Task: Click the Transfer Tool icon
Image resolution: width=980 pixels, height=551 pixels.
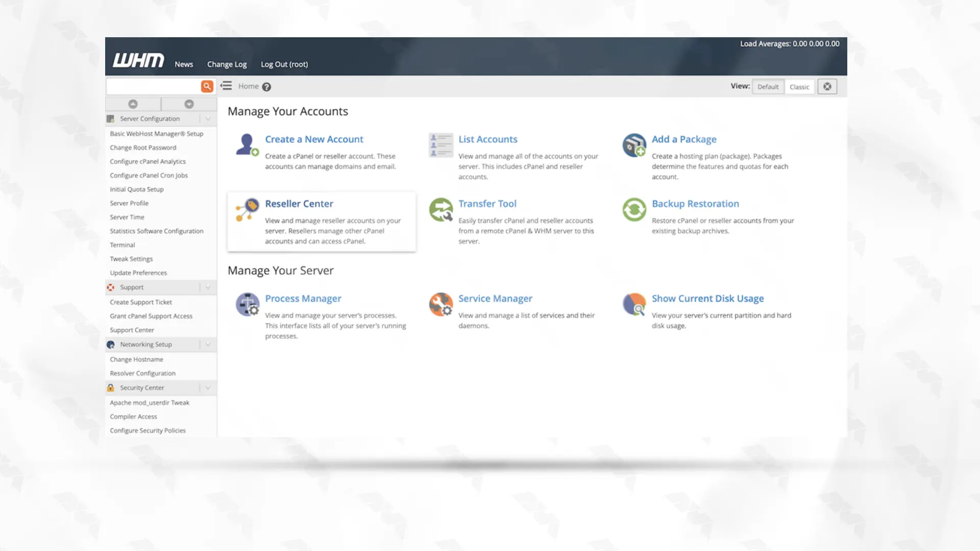Action: tap(440, 210)
